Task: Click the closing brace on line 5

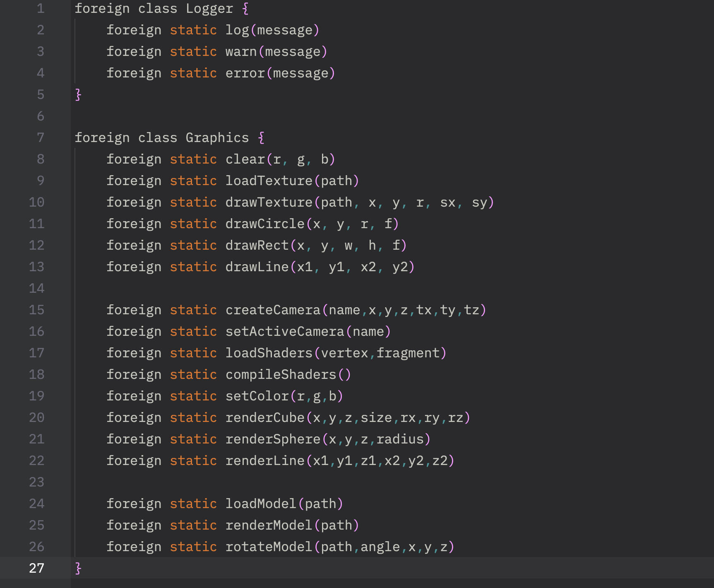Action: click(78, 94)
